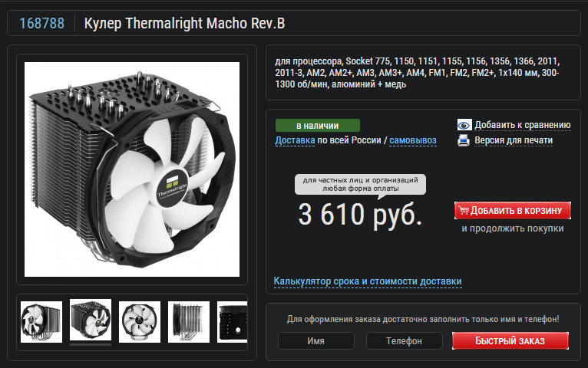Click the 'в наличии' availability badge

click(318, 126)
